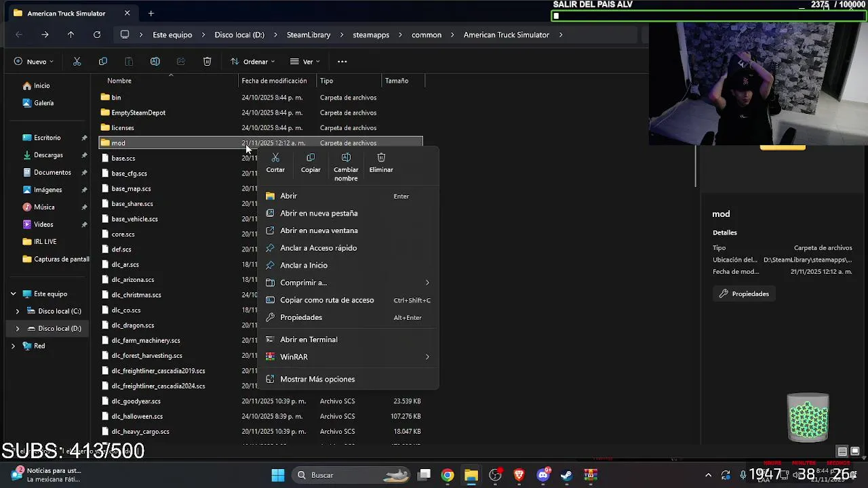Click Este equipo in the address bar
The image size is (868, 488).
click(x=172, y=35)
